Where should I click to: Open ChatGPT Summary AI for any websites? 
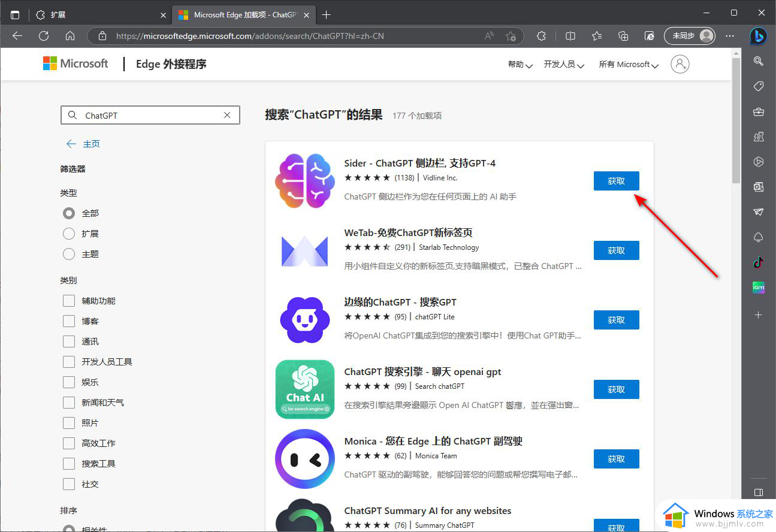click(428, 511)
